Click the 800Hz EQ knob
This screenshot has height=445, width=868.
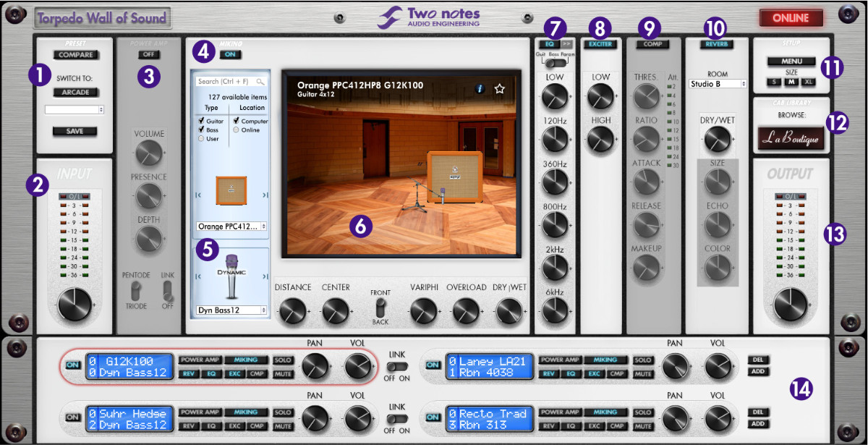[555, 225]
